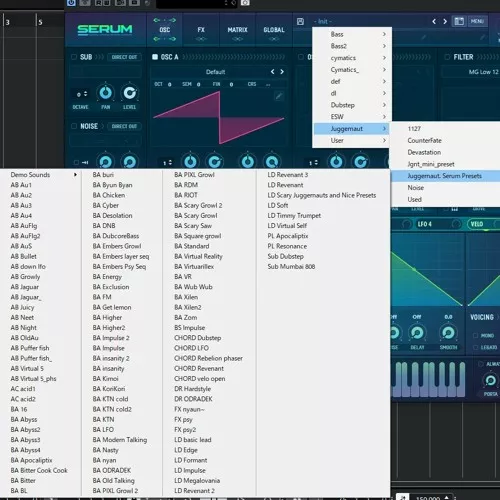Viewport: 500px width, 500px height.
Task: Click the power icon in the host toolbar
Action: pos(71,3)
